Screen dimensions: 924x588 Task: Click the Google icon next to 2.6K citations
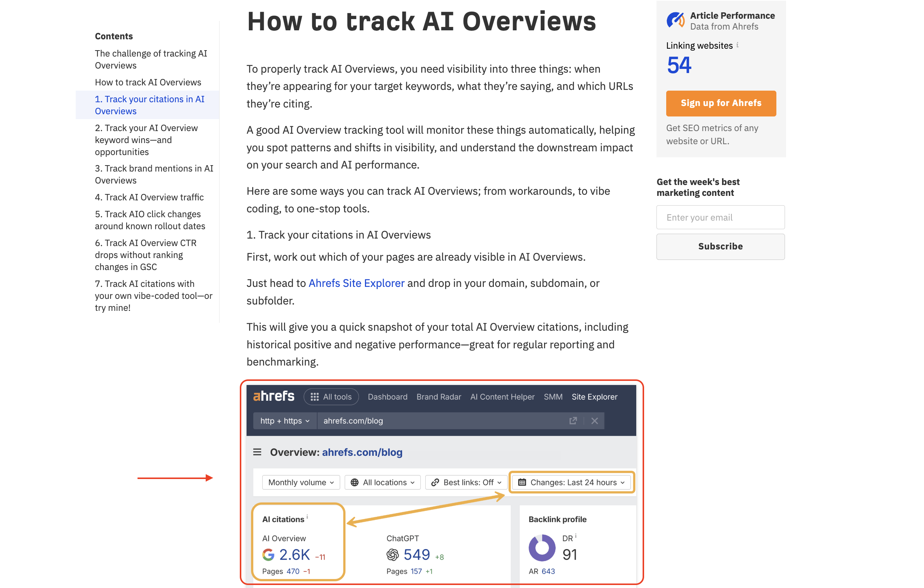click(269, 554)
